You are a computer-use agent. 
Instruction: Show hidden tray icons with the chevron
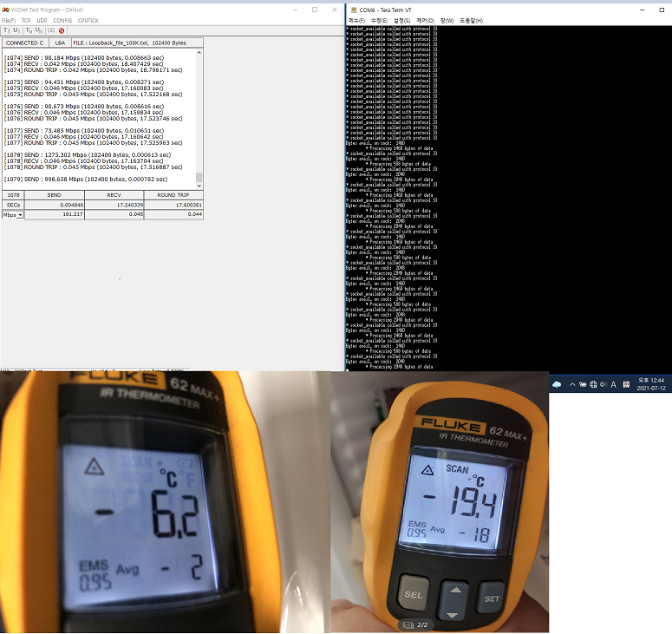coord(572,384)
